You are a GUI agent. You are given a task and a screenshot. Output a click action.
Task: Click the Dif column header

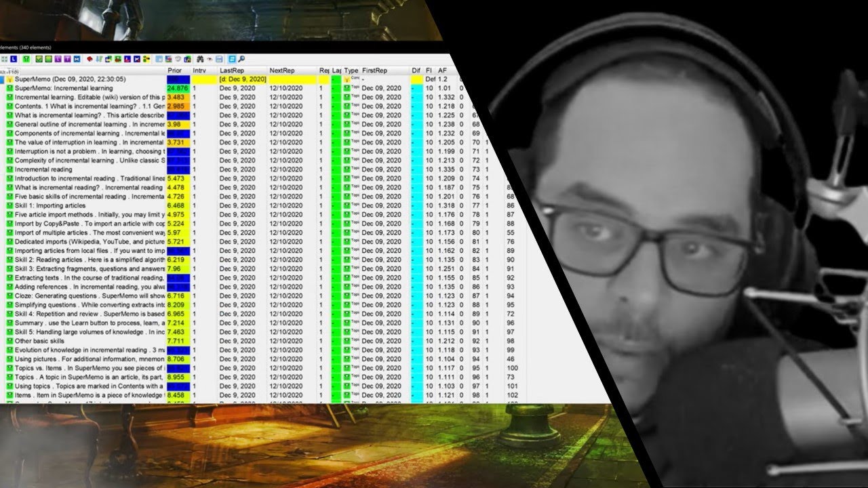[x=416, y=70]
